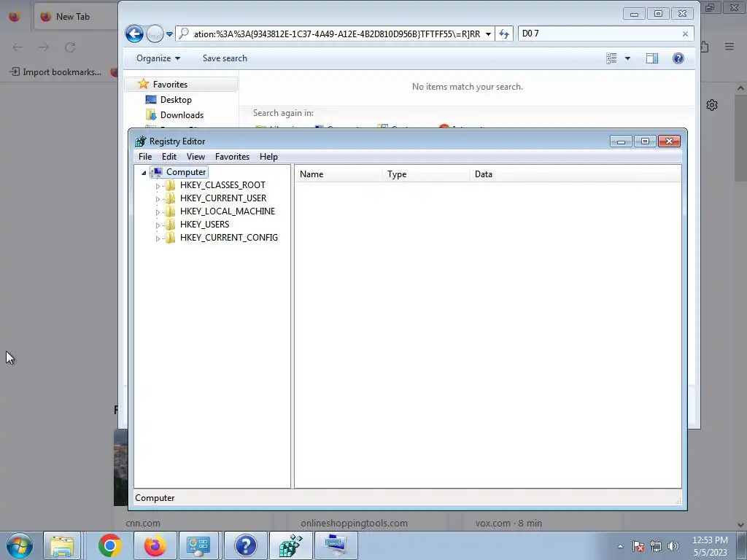Select Desktop in Explorer navigation pane
Screen dimensions: 747x560
[176, 99]
